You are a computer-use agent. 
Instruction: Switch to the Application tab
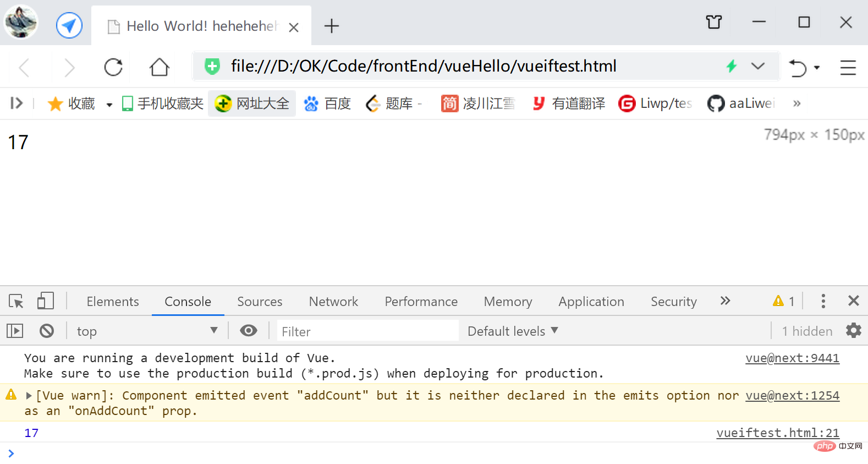tap(591, 302)
